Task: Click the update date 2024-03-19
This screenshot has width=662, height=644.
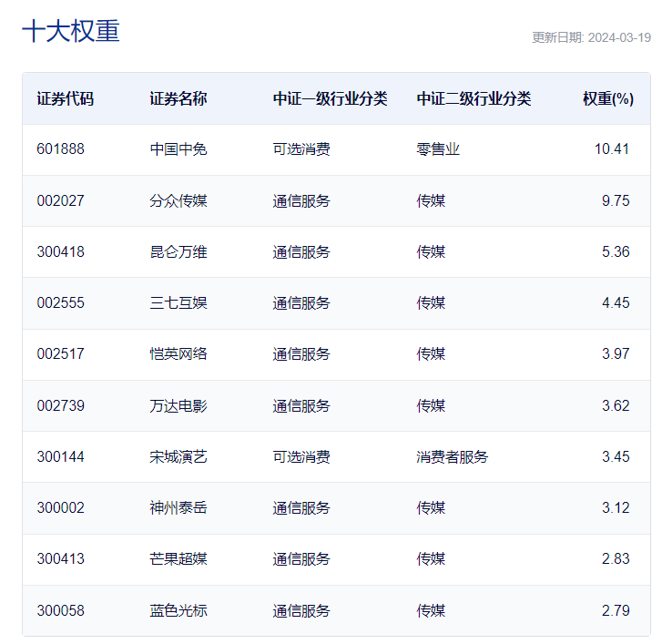Action: [x=619, y=37]
